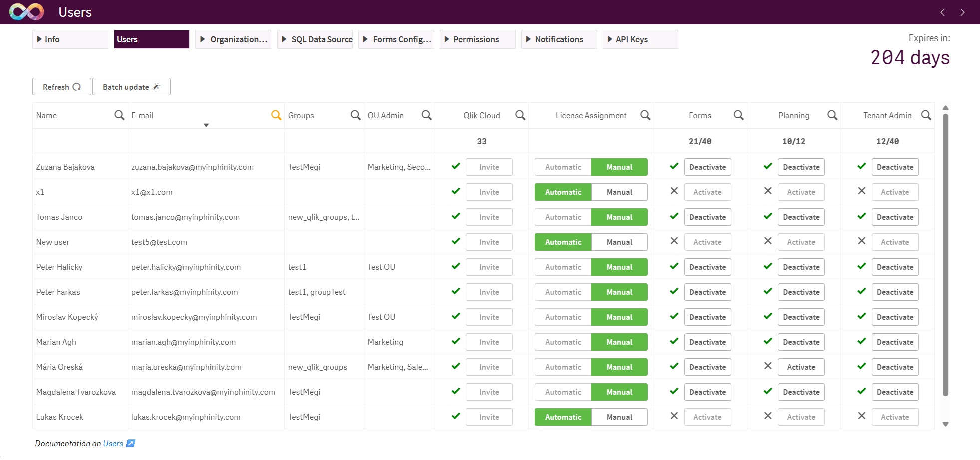
Task: Expand the API Keys section
Action: (x=641, y=39)
